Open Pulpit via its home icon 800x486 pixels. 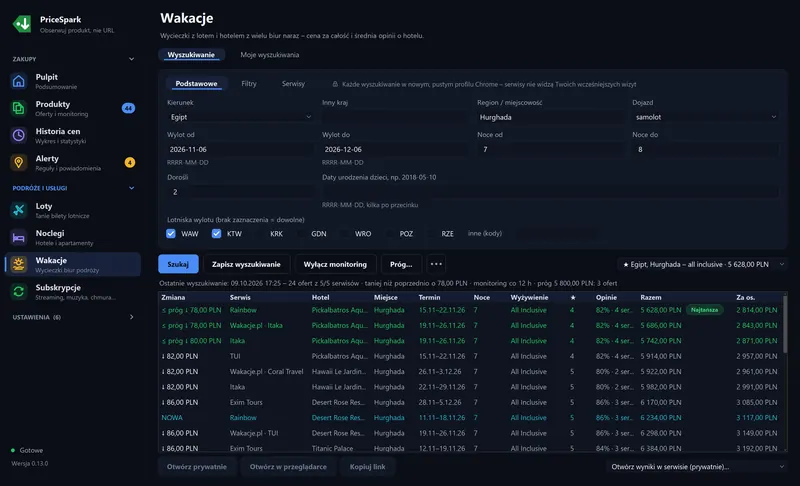(19, 81)
